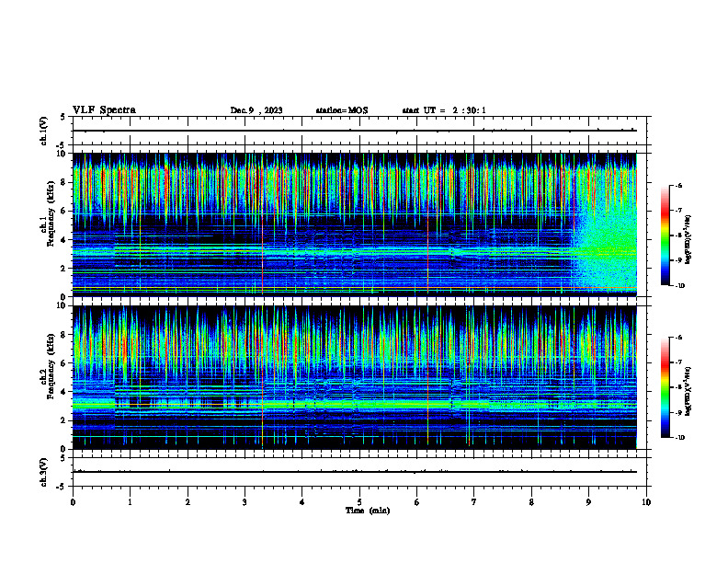Click the "ch.1(V)" waveform axis label
The height and width of the screenshot is (563, 728).
click(44, 131)
